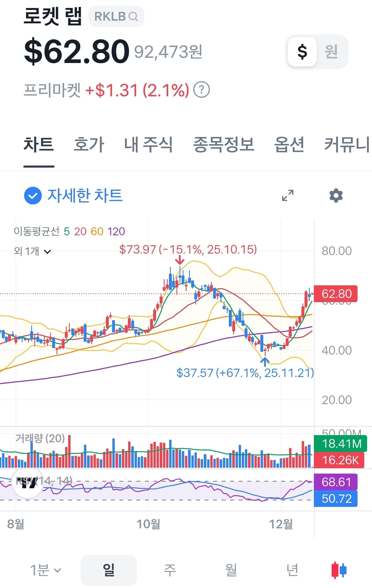Expand chart to fullscreen view

pos(288,195)
